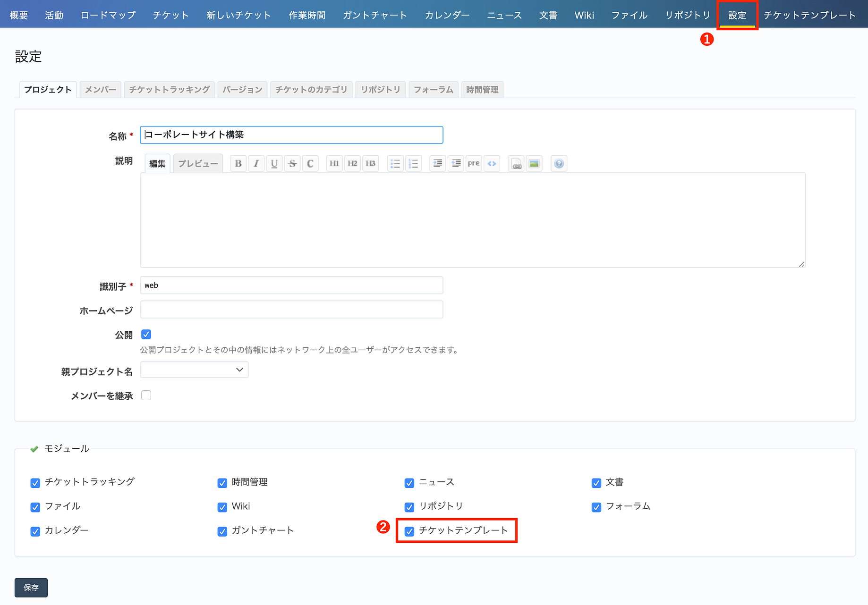
Task: Disable the 公開 (public) checkbox
Action: (x=146, y=334)
